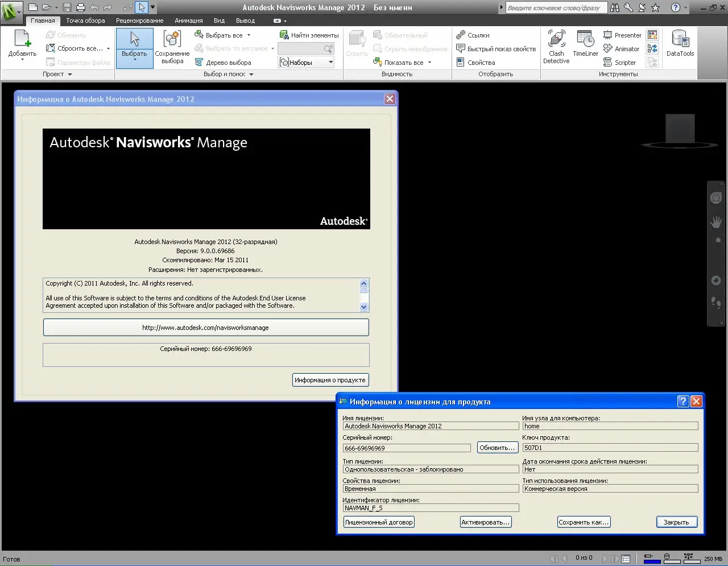
Task: Click the satellite Communication Center icon
Action: tap(642, 7)
